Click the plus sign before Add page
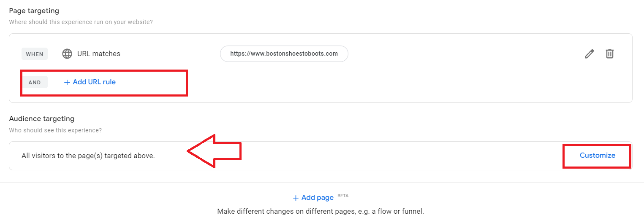 (x=296, y=198)
